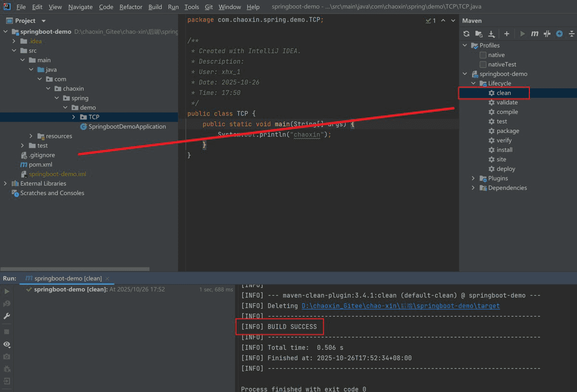Click the eye view-options icon in Run panel
577x392 pixels.
click(7, 344)
